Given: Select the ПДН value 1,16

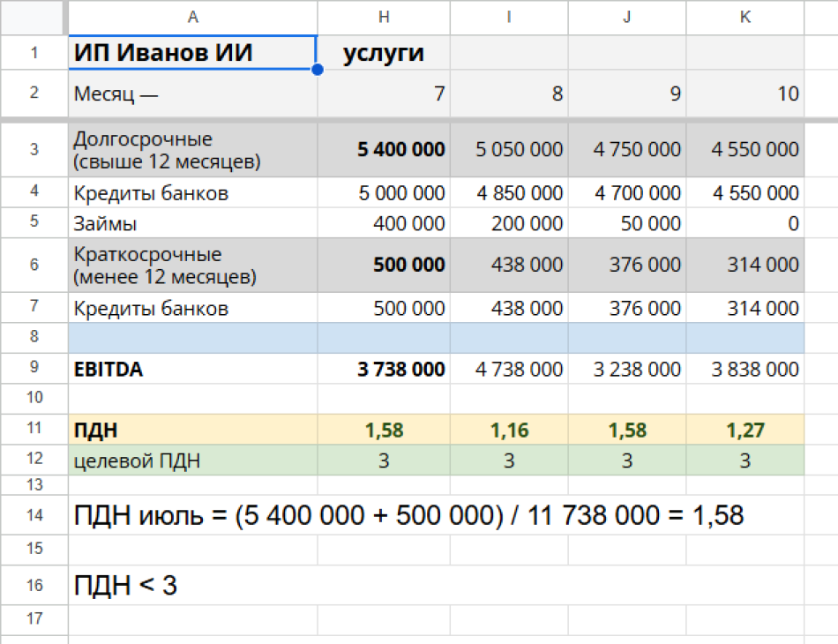Looking at the screenshot, I should tap(509, 430).
